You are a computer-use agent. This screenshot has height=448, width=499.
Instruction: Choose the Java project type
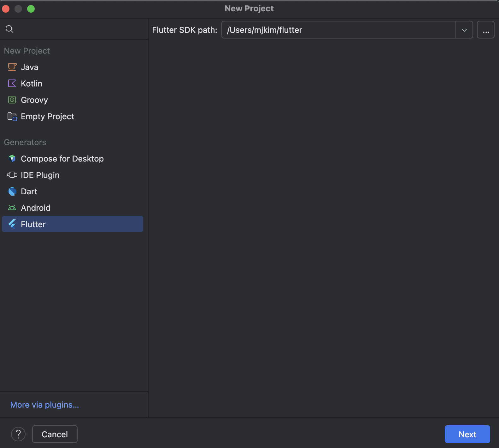tap(73, 67)
